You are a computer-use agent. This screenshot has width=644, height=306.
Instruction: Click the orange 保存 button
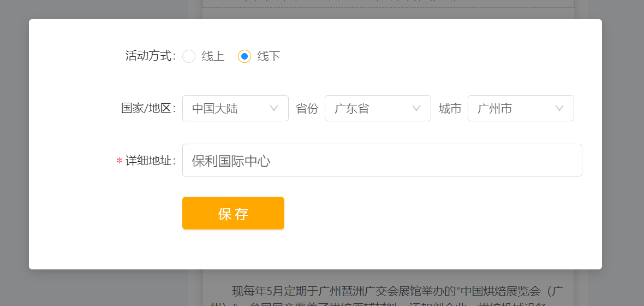[233, 213]
